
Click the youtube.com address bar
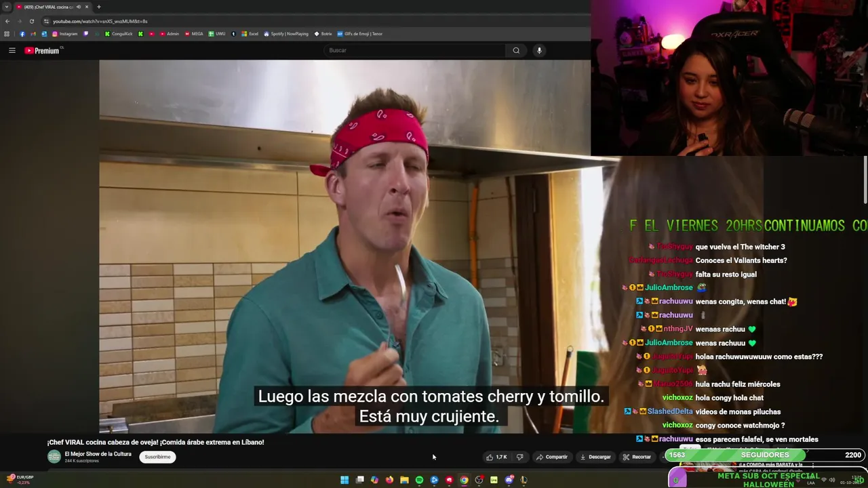[315, 21]
